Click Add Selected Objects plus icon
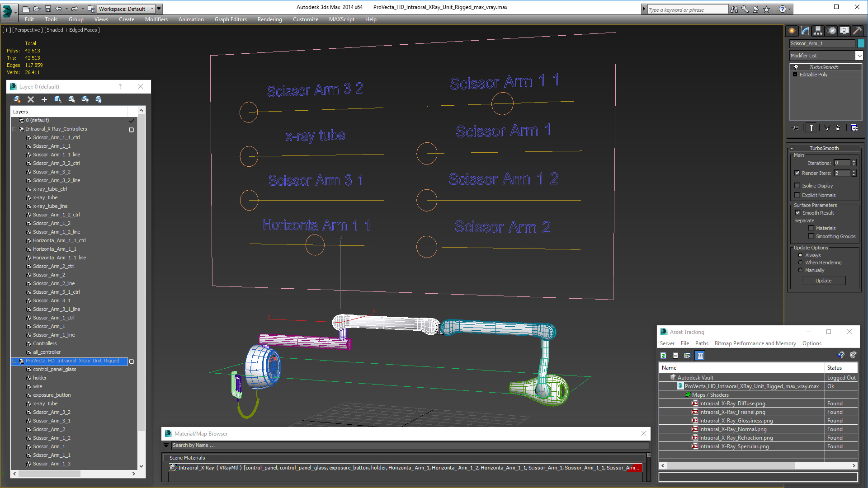Image resolution: width=868 pixels, height=488 pixels. point(44,99)
